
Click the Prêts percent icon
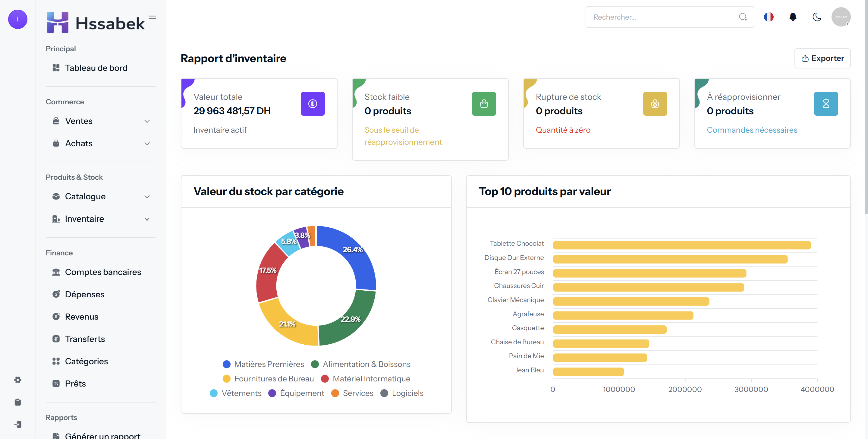coord(56,383)
